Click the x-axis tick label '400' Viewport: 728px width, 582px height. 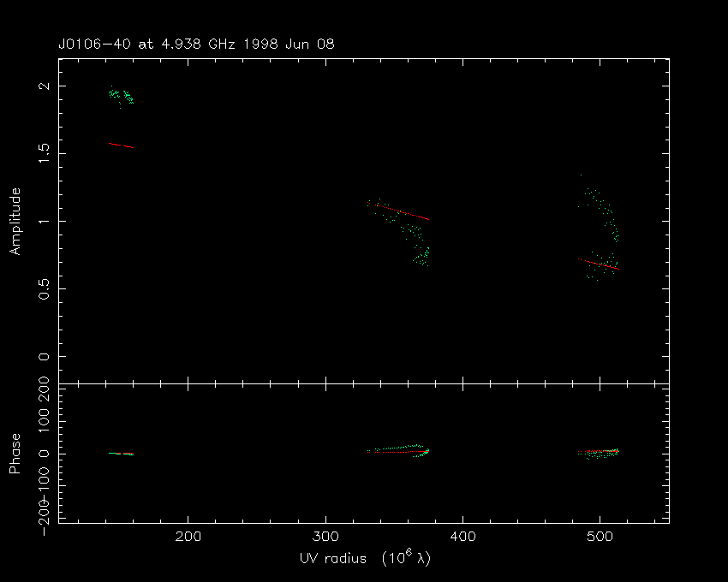pyautogui.click(x=462, y=537)
